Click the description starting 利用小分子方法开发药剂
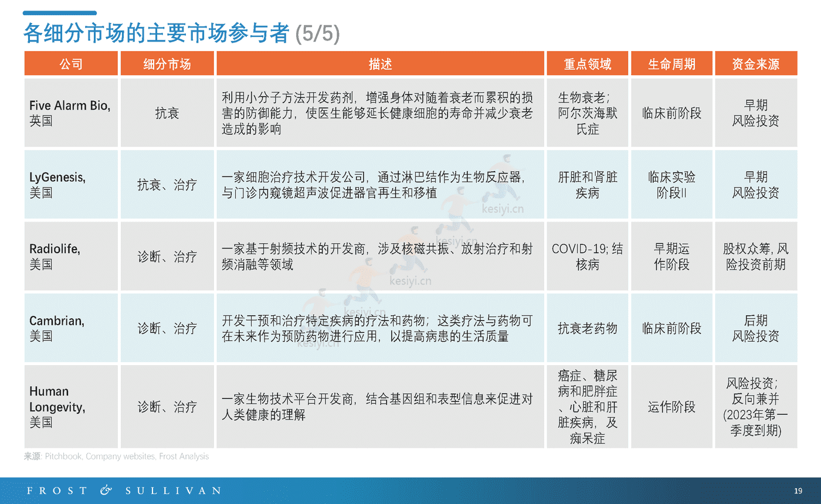 click(380, 113)
